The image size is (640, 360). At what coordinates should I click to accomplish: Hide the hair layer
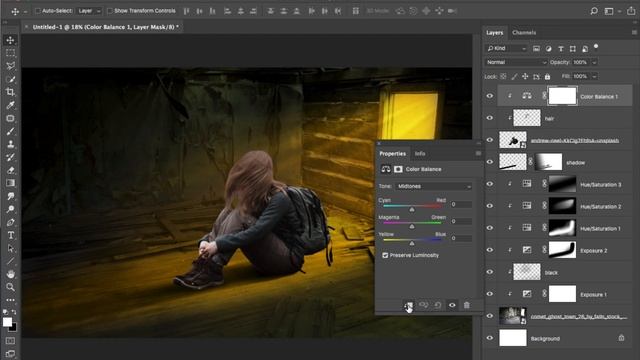click(x=490, y=118)
